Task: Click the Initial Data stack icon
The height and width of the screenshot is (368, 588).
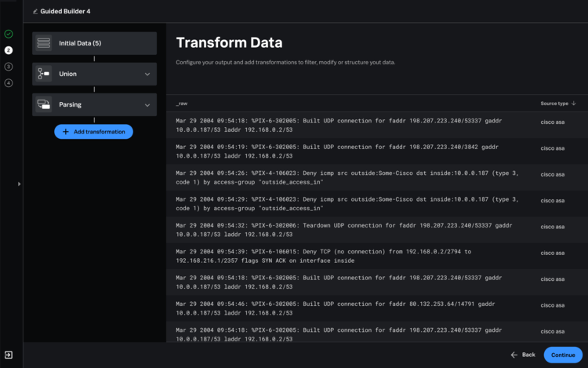Action: click(43, 43)
